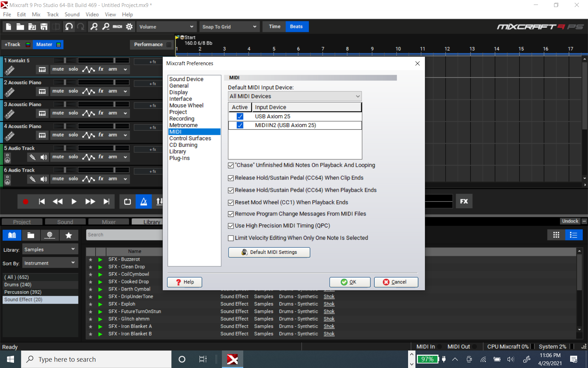This screenshot has height=368, width=588.
Task: Switch to the Mixer tab
Action: (109, 222)
